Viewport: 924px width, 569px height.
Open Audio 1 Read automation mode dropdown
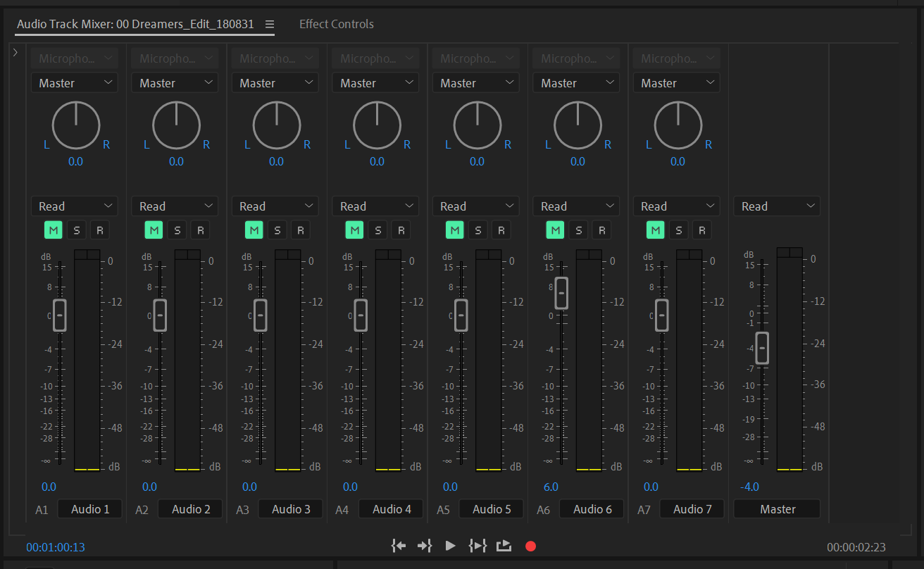74,206
